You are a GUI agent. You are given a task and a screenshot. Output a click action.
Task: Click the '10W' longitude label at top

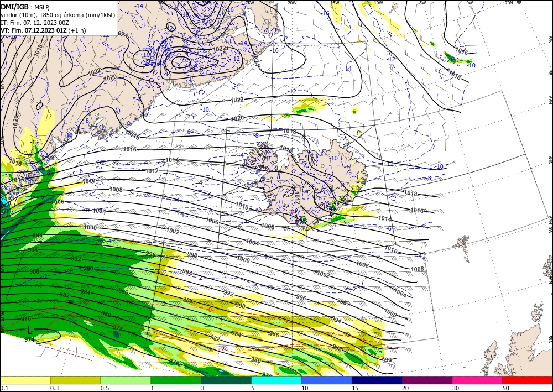click(378, 3)
